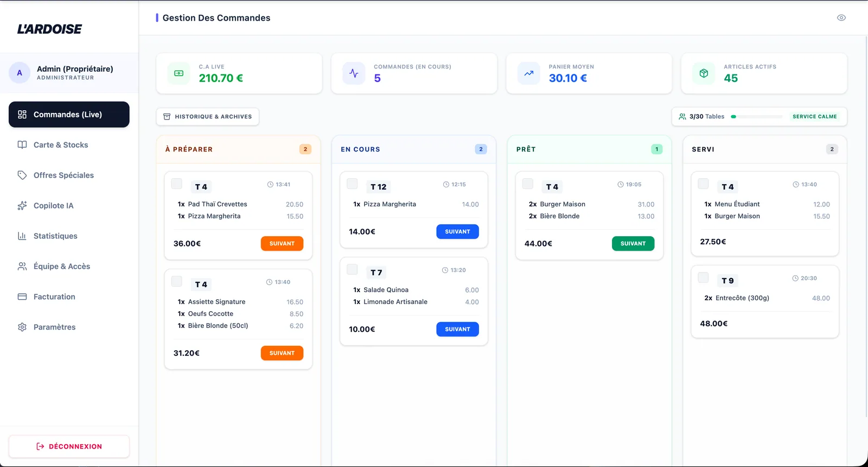Open the Copilote IA page

click(69, 206)
